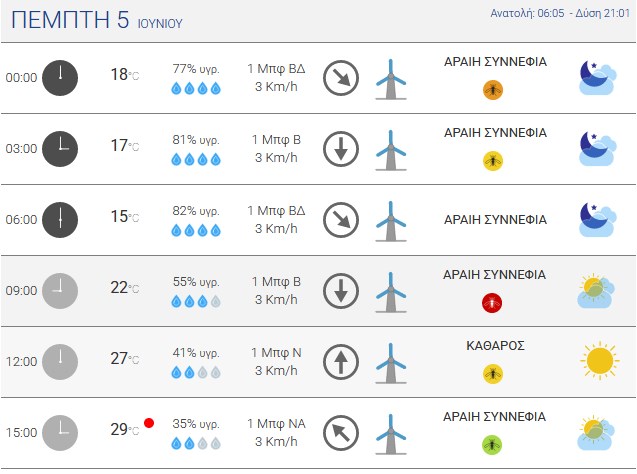Click the sun behind cloud icon at 09:00
The width and height of the screenshot is (637, 474).
coord(596,291)
